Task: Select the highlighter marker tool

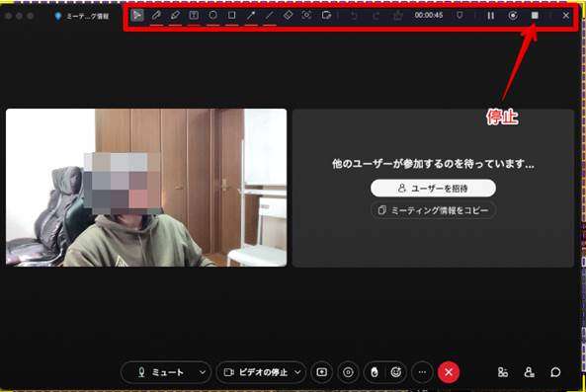Action: coord(175,16)
